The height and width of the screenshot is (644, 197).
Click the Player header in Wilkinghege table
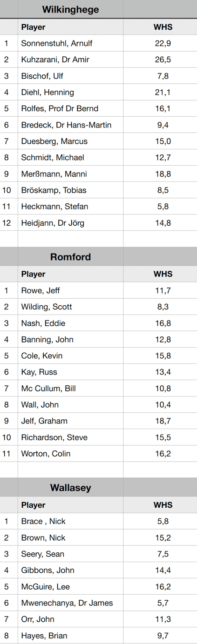click(70, 27)
